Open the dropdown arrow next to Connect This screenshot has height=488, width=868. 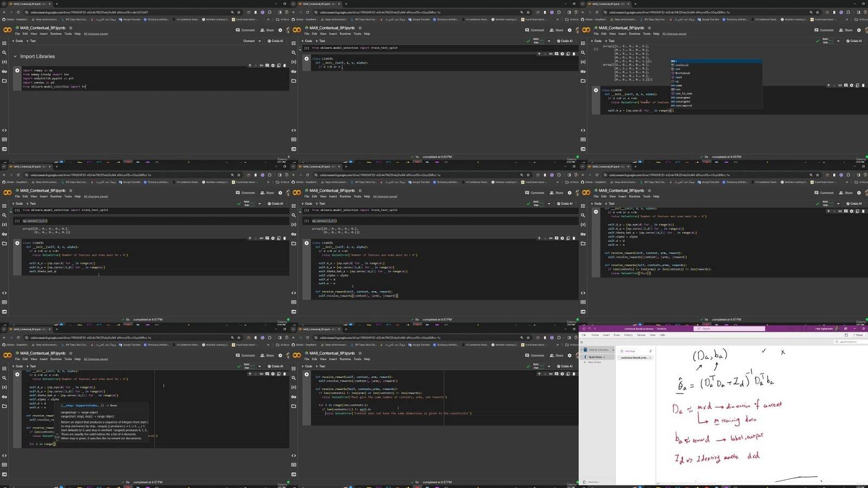tap(259, 41)
